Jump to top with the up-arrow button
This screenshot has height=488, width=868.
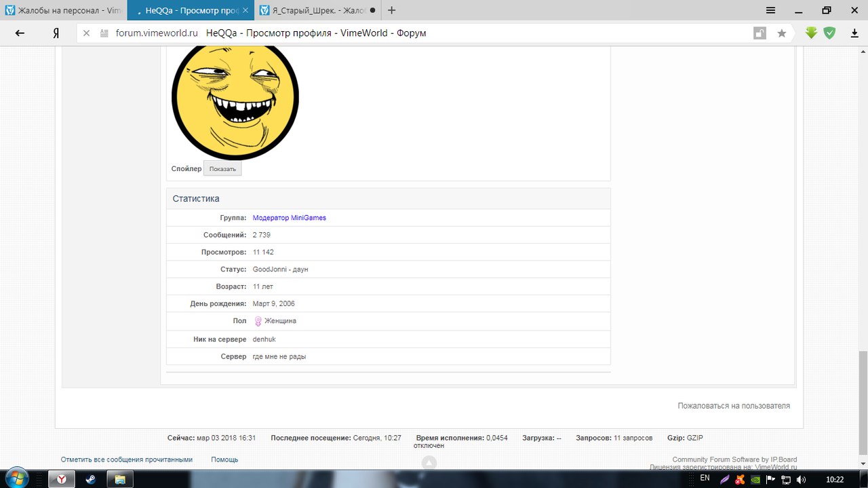point(429,463)
